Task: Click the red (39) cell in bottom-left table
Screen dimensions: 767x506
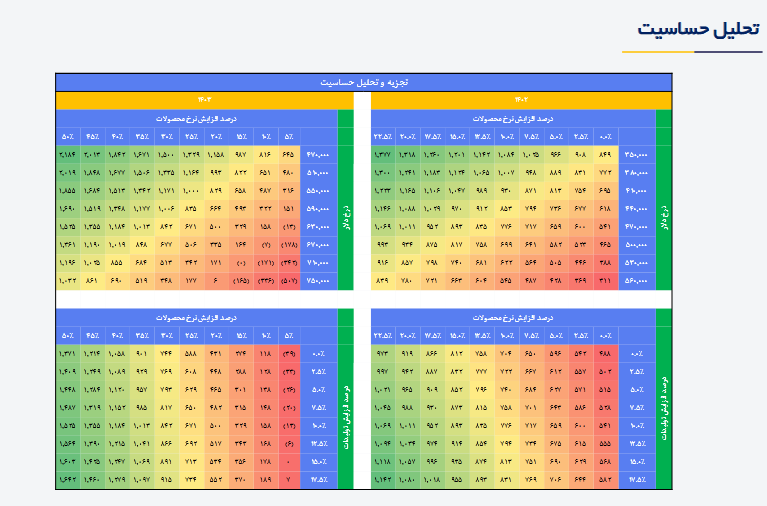Action: click(288, 354)
